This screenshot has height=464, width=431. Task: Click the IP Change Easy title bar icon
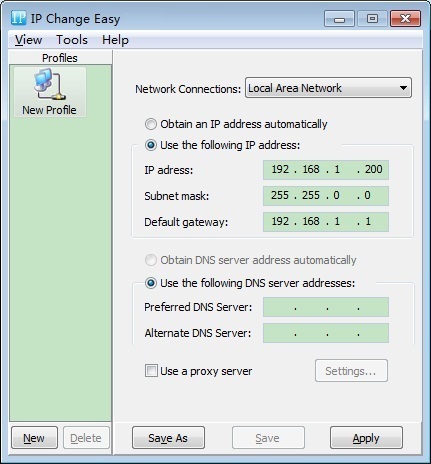click(18, 18)
